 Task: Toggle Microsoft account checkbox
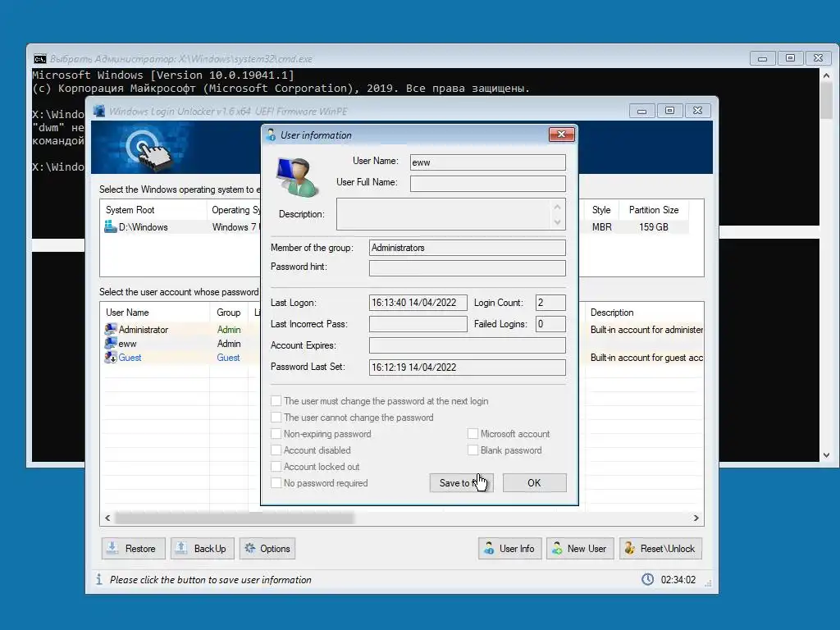[472, 433]
